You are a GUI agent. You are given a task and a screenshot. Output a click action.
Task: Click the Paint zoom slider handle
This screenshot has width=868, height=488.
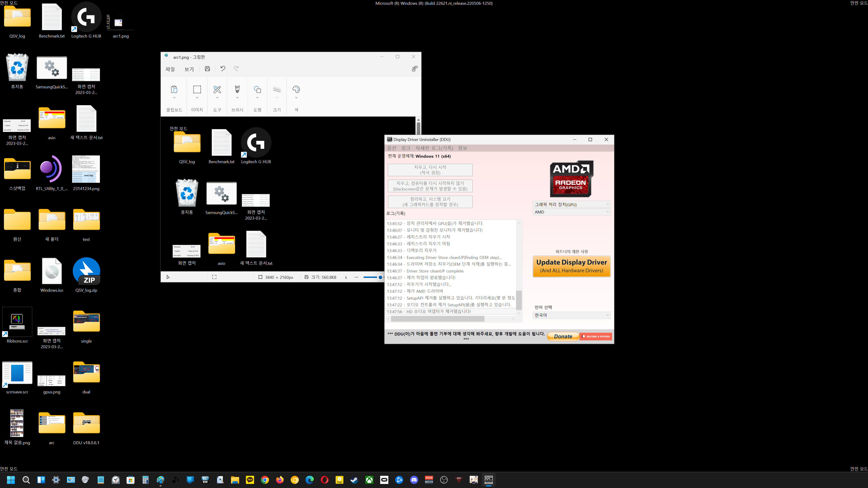click(380, 277)
